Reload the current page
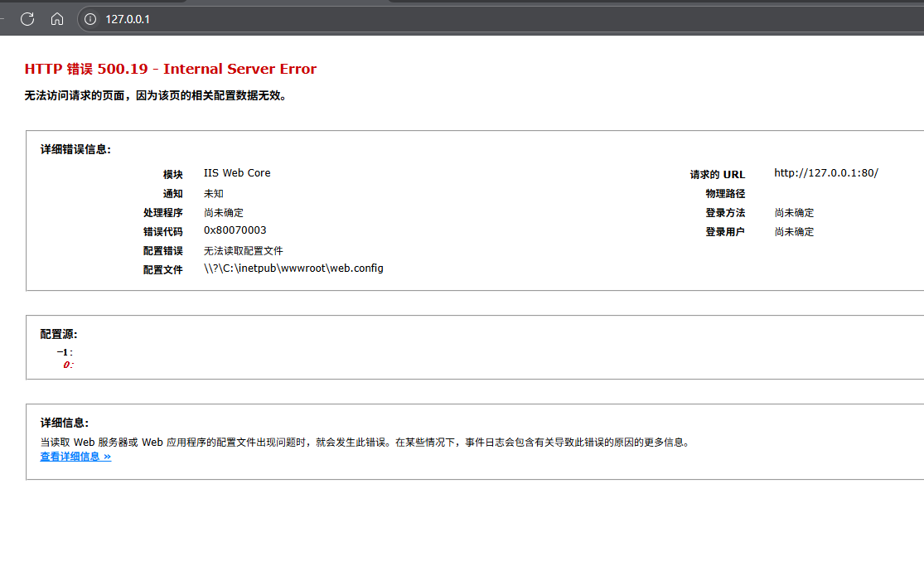This screenshot has width=924, height=566. tap(27, 19)
